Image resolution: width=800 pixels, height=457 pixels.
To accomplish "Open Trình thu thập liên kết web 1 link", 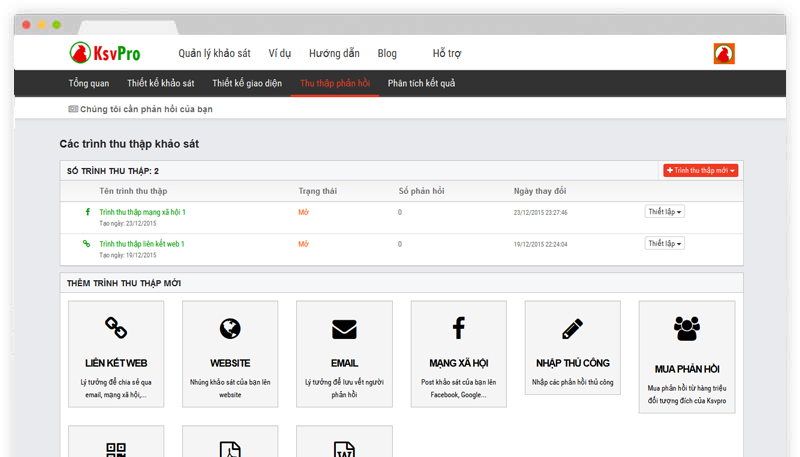I will pos(142,244).
